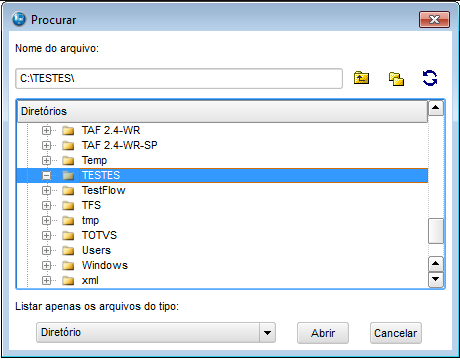
Task: Click the Diretórios column header
Action: pyautogui.click(x=222, y=111)
